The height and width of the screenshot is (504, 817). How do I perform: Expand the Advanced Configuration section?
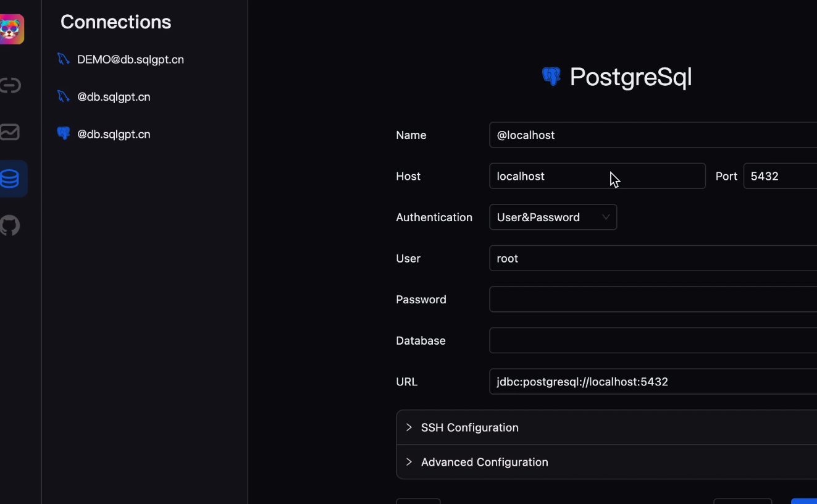coord(606,462)
